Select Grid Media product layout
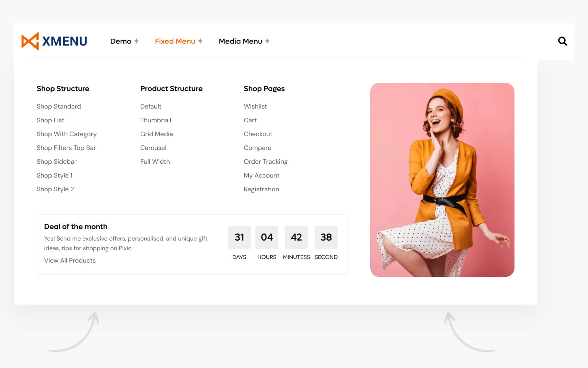Image resolution: width=588 pixels, height=368 pixels. [x=156, y=134]
